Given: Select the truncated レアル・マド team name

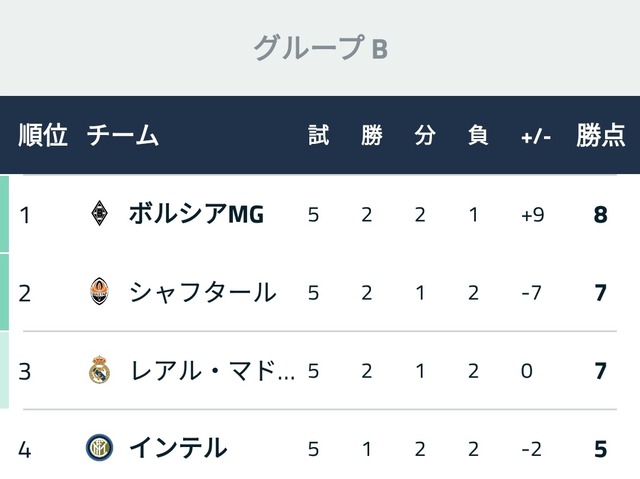Looking at the screenshot, I should pyautogui.click(x=212, y=370).
